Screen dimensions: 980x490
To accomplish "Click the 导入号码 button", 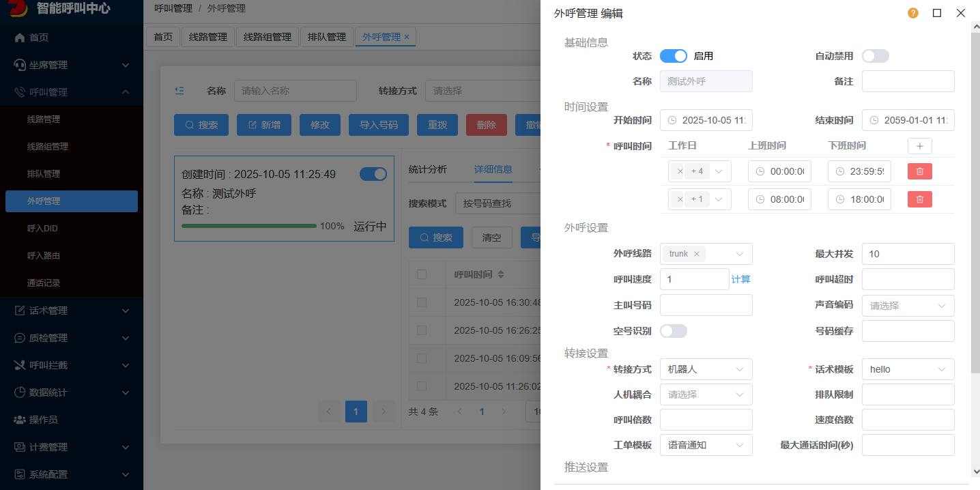I will coord(378,125).
